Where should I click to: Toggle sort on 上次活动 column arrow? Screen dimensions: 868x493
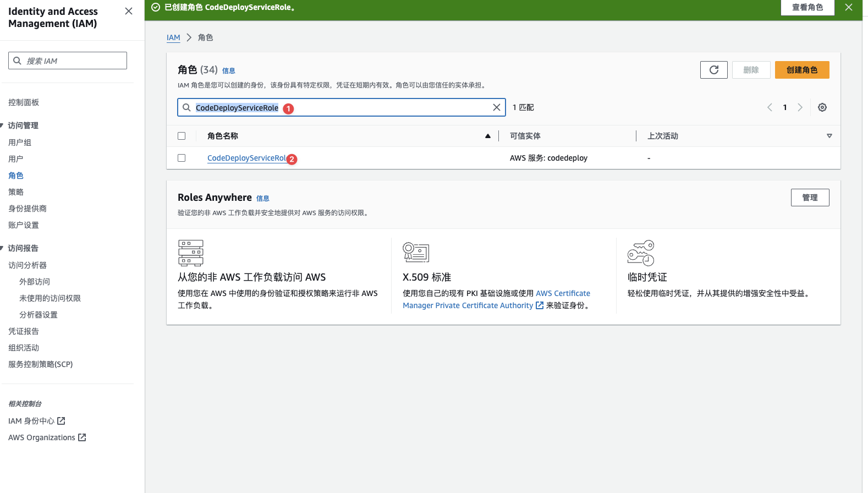829,136
